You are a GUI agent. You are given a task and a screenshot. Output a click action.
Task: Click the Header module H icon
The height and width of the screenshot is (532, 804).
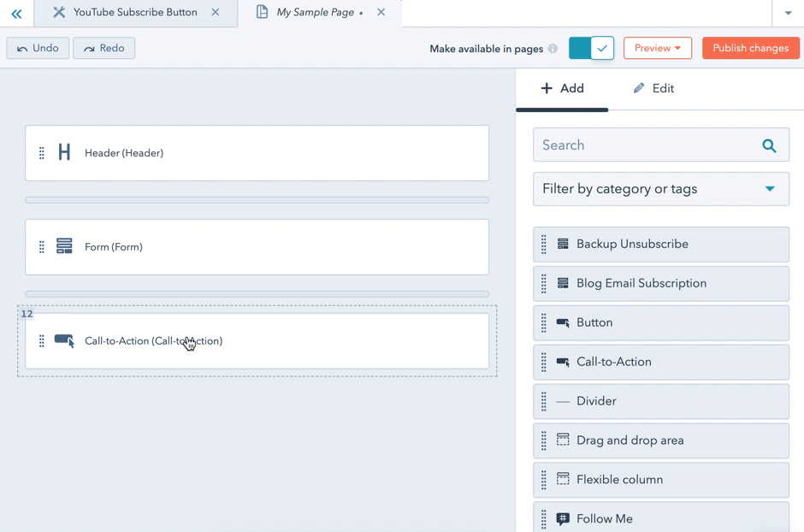point(64,153)
